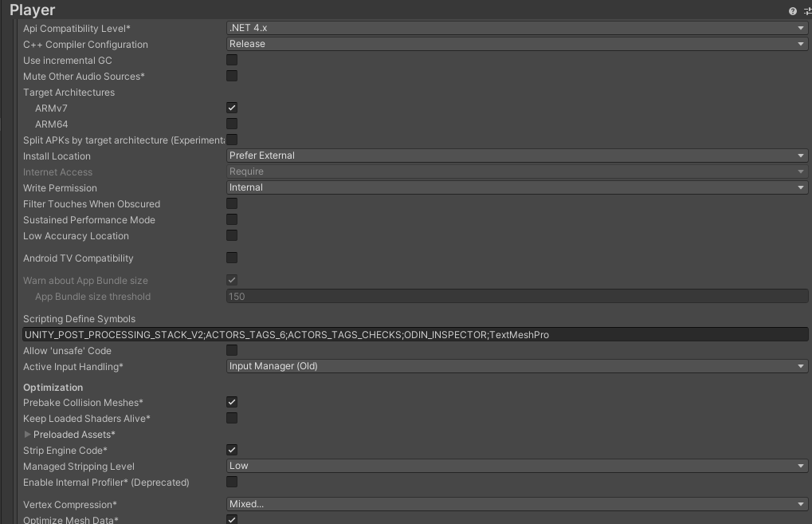
Task: Toggle Mute Other Audio Sources
Action: tap(231, 76)
